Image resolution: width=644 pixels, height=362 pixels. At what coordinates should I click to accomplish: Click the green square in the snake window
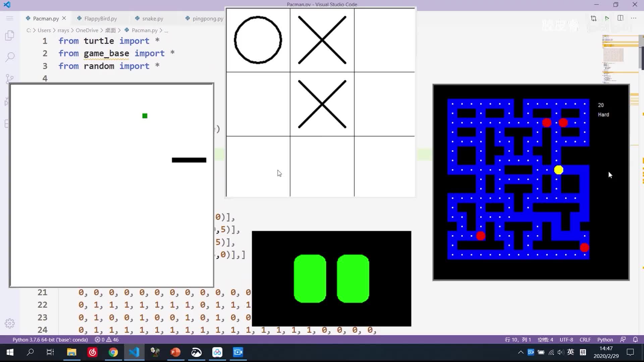point(145,116)
